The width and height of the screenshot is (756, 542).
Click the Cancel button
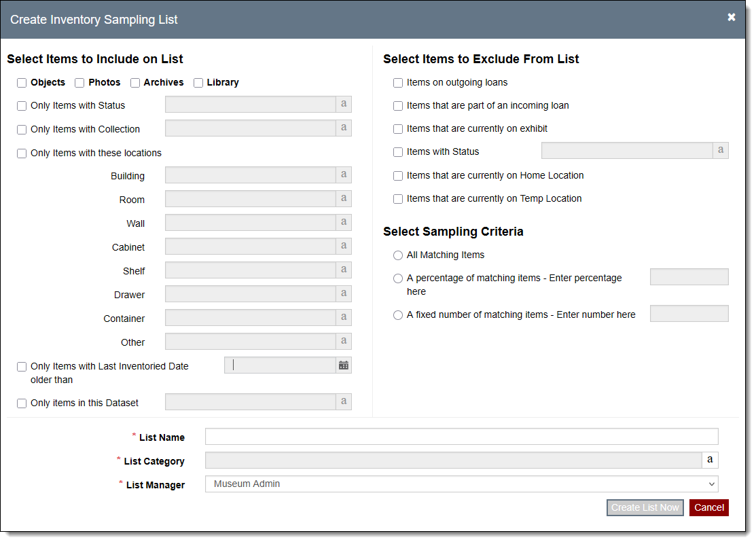tap(708, 508)
